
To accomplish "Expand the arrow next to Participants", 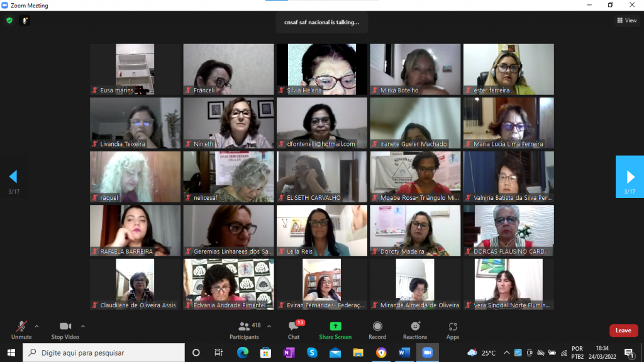I will click(x=269, y=326).
